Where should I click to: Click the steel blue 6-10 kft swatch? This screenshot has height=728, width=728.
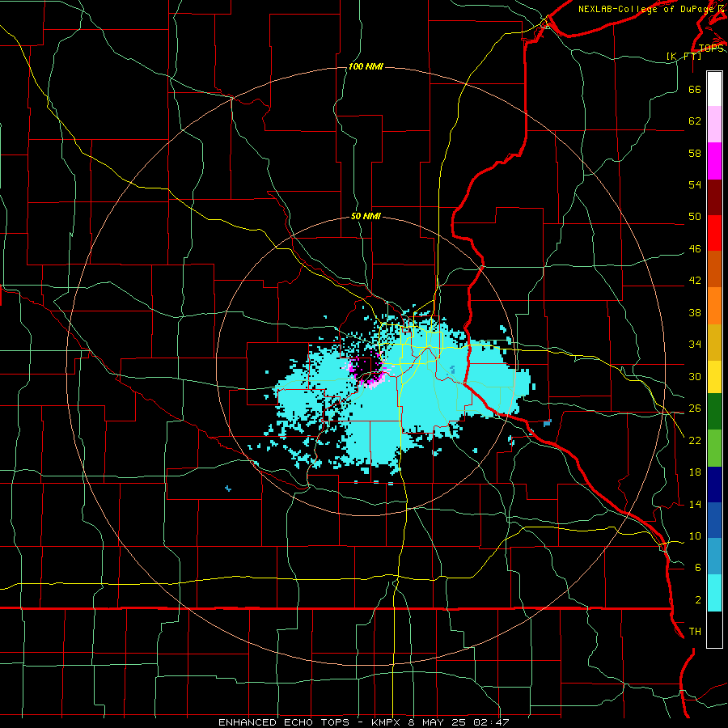coord(714,557)
